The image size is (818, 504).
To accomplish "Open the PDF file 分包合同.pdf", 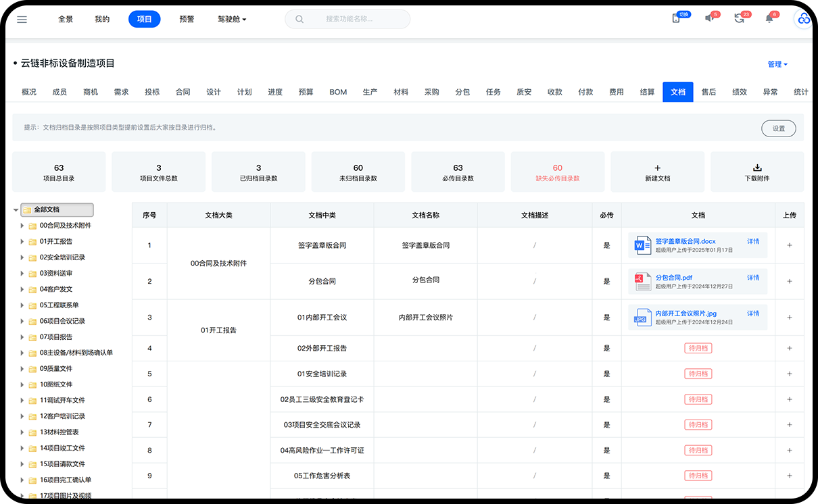I will 673,278.
